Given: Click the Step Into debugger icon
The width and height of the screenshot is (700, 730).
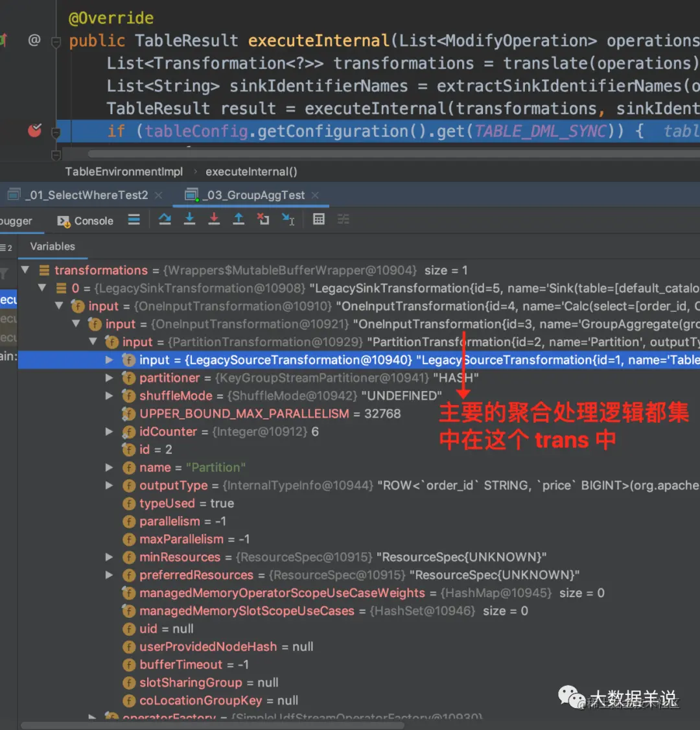Looking at the screenshot, I should pyautogui.click(x=189, y=219).
